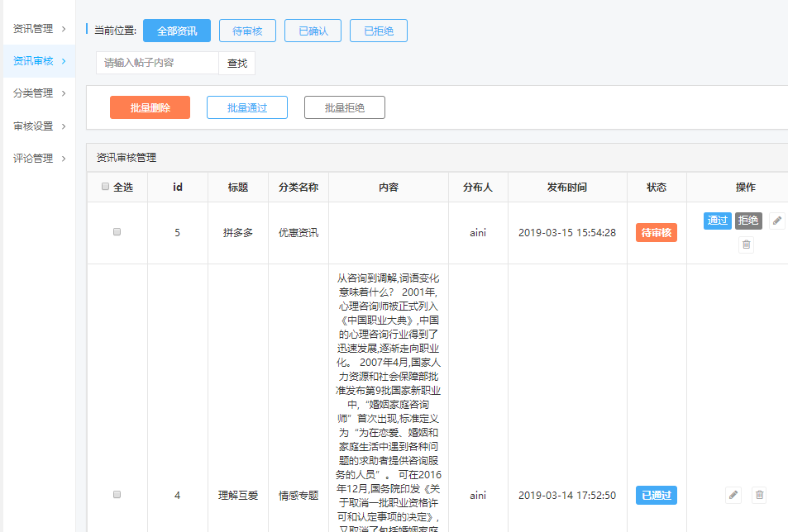Click the 批量删除 button
788x532 pixels.
(150, 107)
